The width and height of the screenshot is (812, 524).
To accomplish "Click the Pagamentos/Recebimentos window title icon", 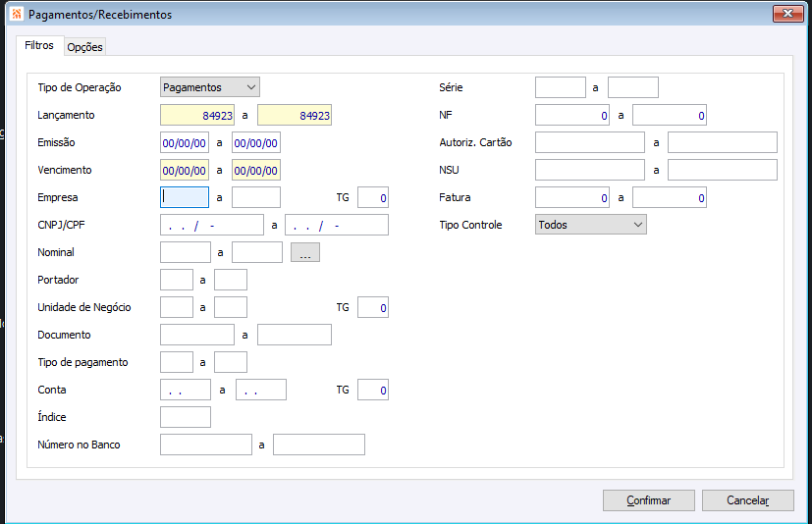I will coord(16,15).
